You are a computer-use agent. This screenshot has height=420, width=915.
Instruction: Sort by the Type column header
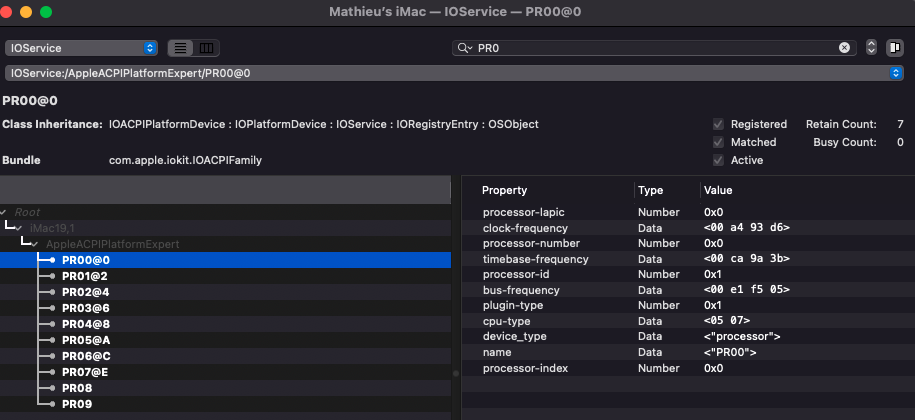click(651, 190)
